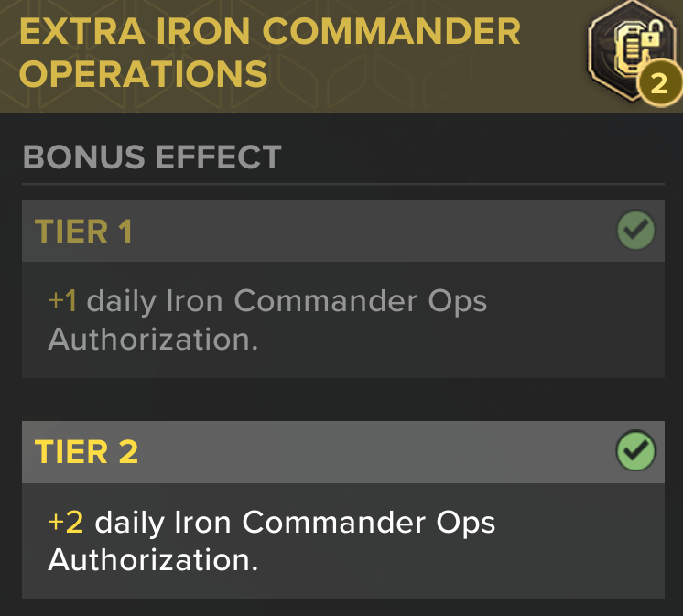Click the divider line under Bonus Effect
This screenshot has width=683, height=616.
pyautogui.click(x=343, y=184)
